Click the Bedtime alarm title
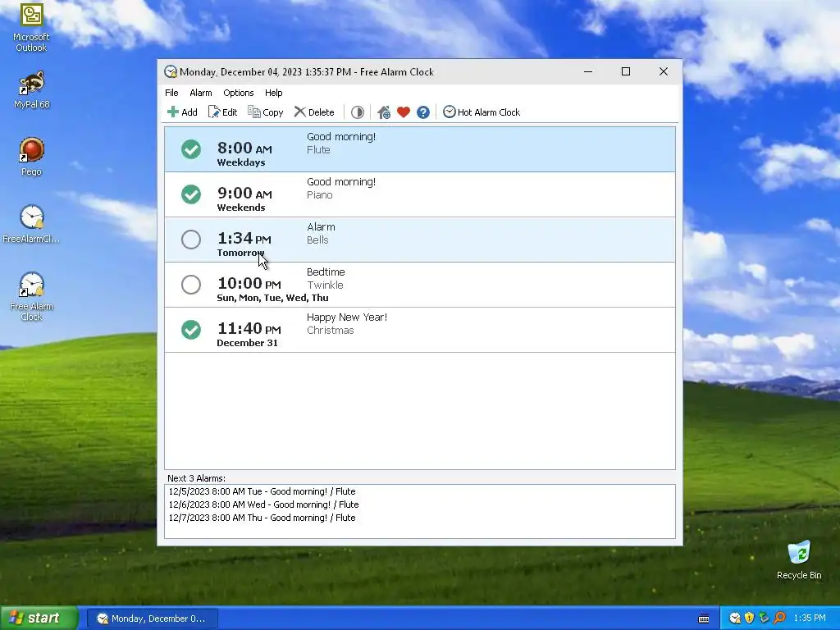 tap(326, 272)
